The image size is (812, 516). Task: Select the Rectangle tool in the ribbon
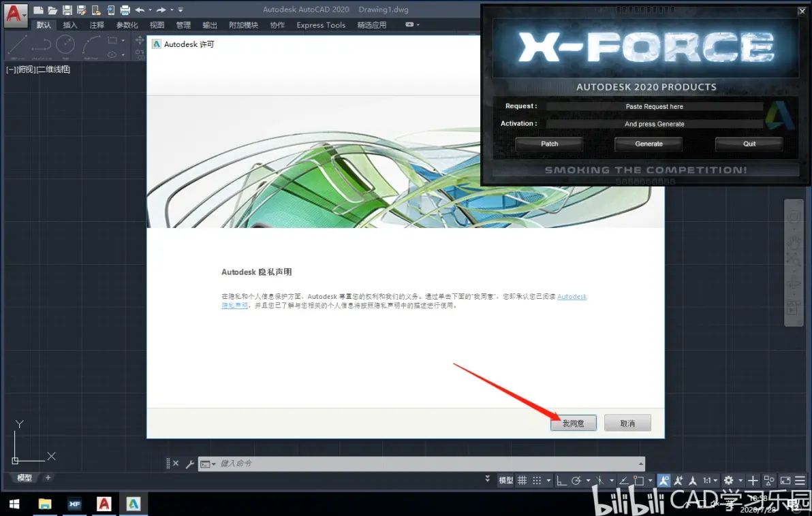[112, 40]
